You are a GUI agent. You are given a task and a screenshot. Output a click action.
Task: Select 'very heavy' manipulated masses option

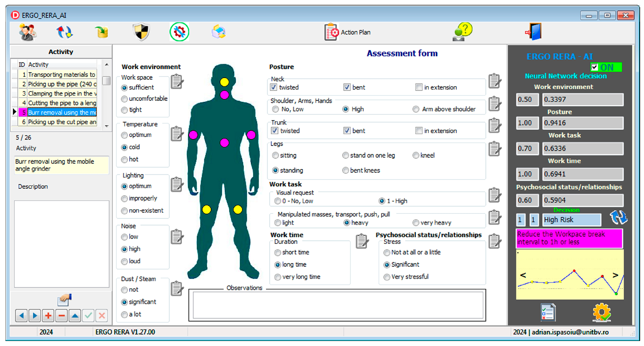pos(416,223)
